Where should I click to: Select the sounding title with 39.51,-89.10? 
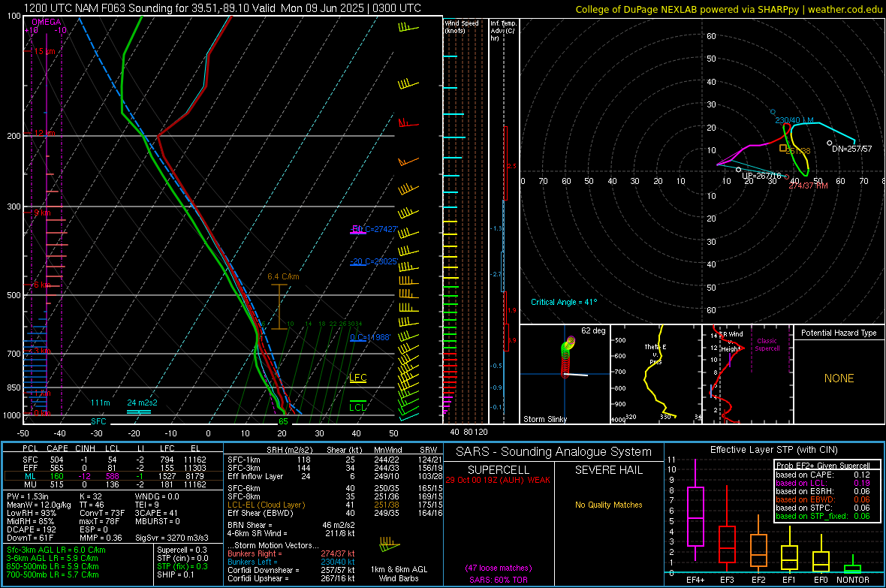222,8
